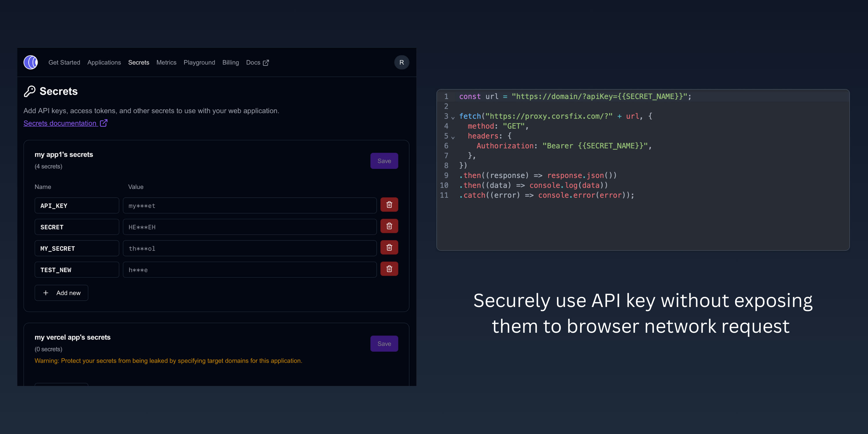Click the Corsfix logo icon
Viewport: 868px width, 434px height.
31,62
